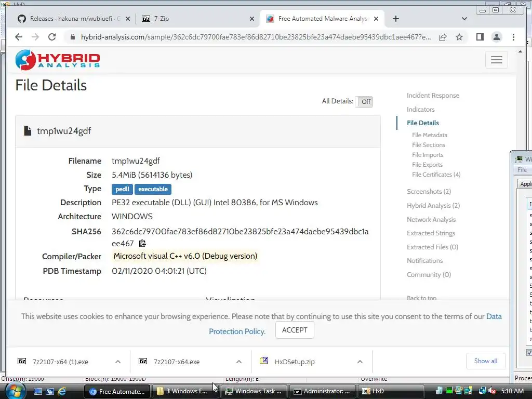Image resolution: width=532 pixels, height=399 pixels.
Task: Switch to Windows Task Manager on taskbar
Action: pyautogui.click(x=254, y=391)
